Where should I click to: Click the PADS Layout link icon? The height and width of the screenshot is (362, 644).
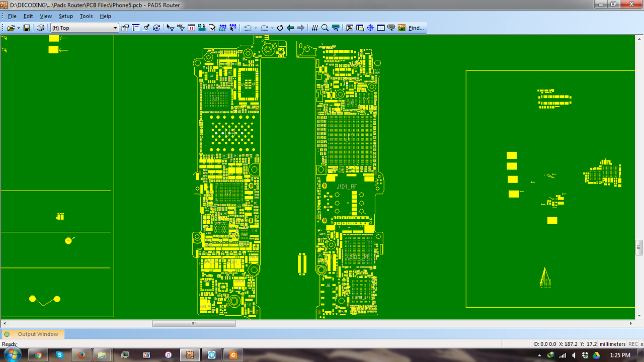tap(401, 28)
